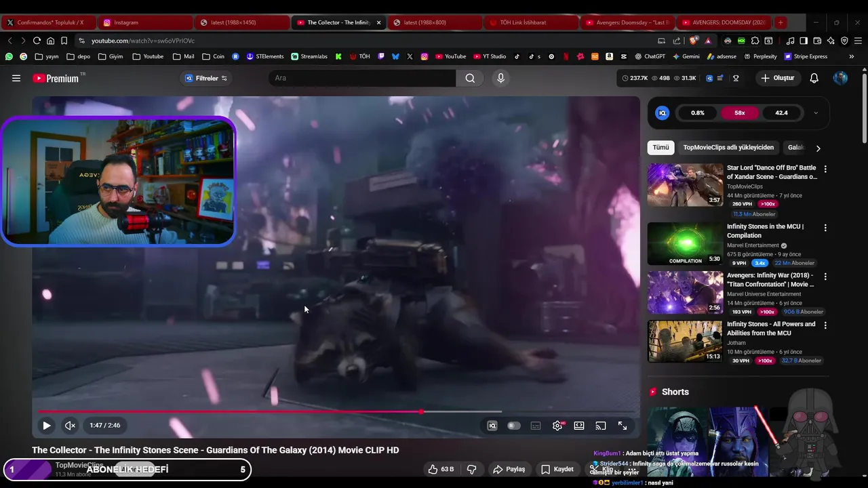868x488 pixels.
Task: Save the video with Kaydet
Action: [x=557, y=469]
